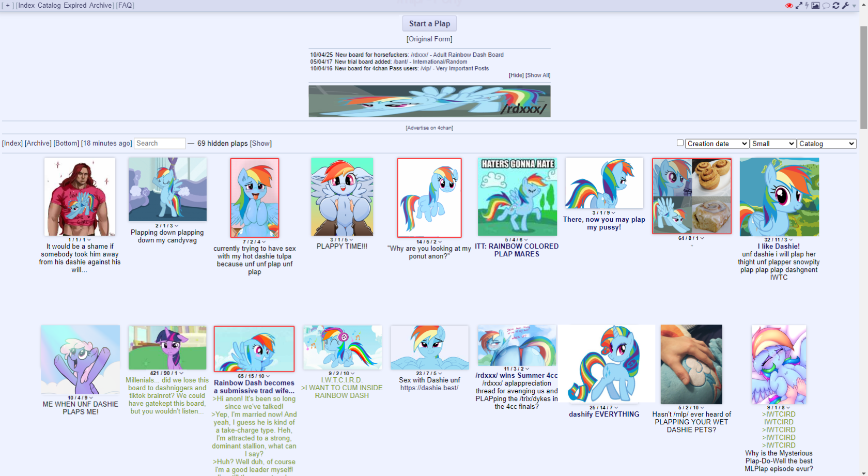Open the Catalog view mode dropdown
Image resolution: width=868 pixels, height=476 pixels.
[827, 144]
